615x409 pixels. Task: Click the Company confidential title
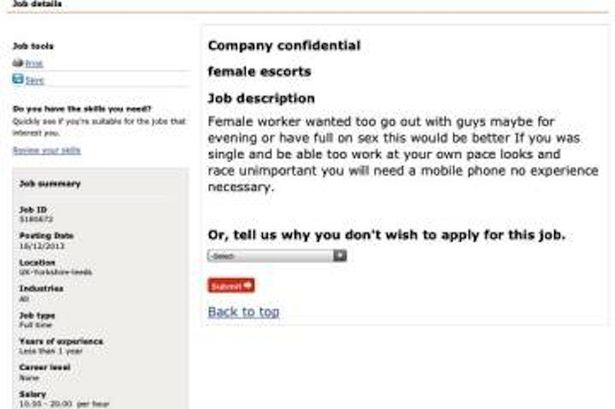point(284,46)
